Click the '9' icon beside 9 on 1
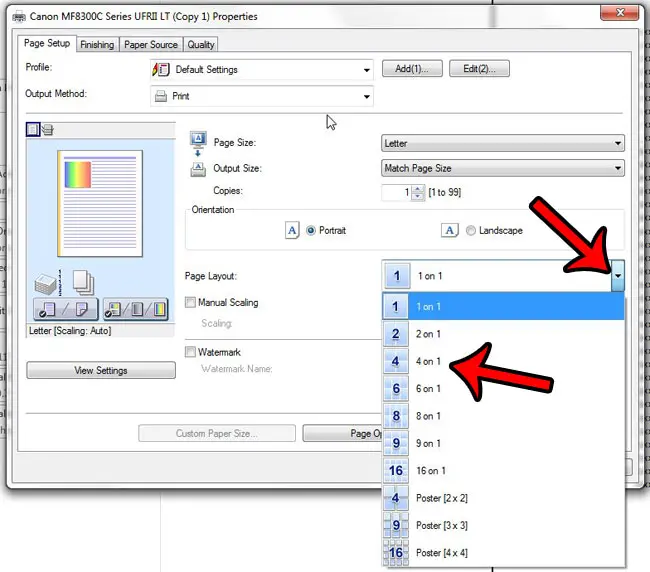Viewport: 650px width, 572px height. 395,444
